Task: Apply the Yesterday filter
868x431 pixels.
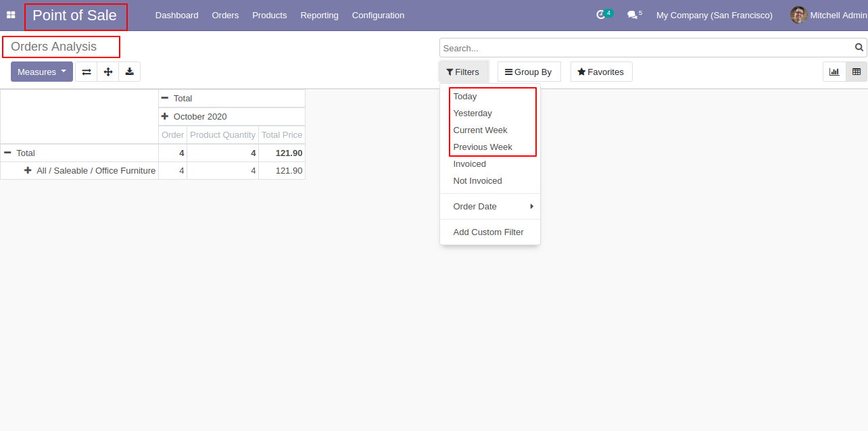Action: [x=490, y=113]
